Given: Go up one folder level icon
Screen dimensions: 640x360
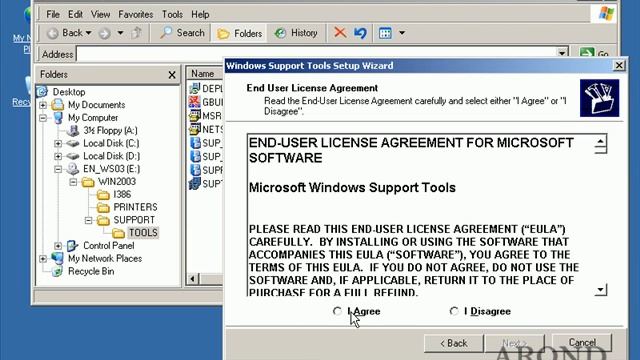Looking at the screenshot, I should tap(137, 33).
